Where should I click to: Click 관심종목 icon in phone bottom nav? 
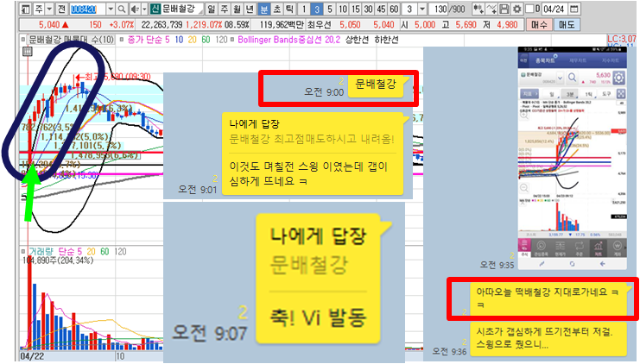pos(542,248)
